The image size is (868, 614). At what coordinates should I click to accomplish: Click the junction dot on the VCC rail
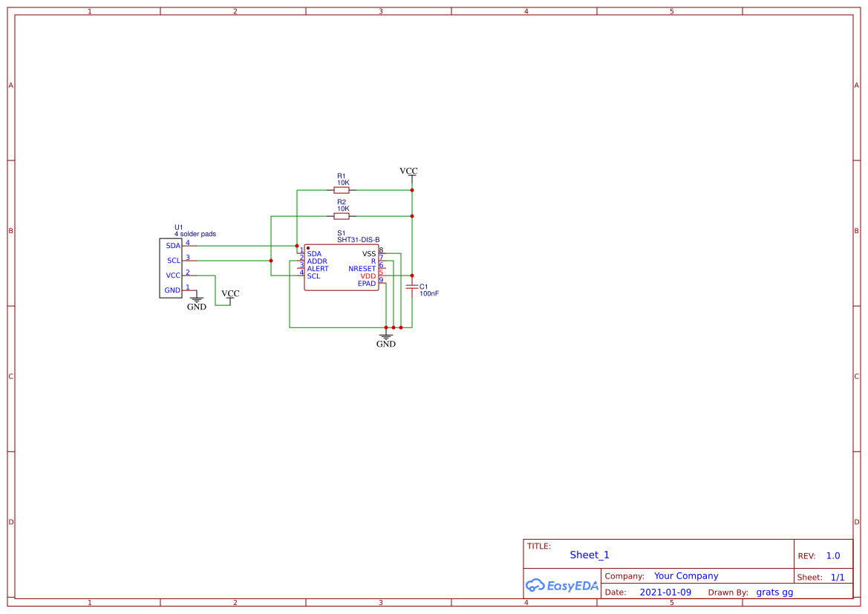pos(411,190)
